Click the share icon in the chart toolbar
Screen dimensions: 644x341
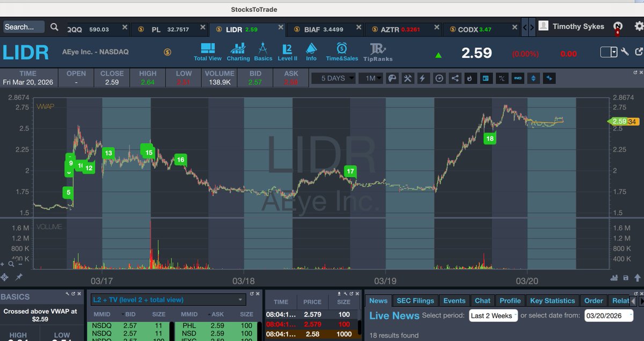pos(455,78)
